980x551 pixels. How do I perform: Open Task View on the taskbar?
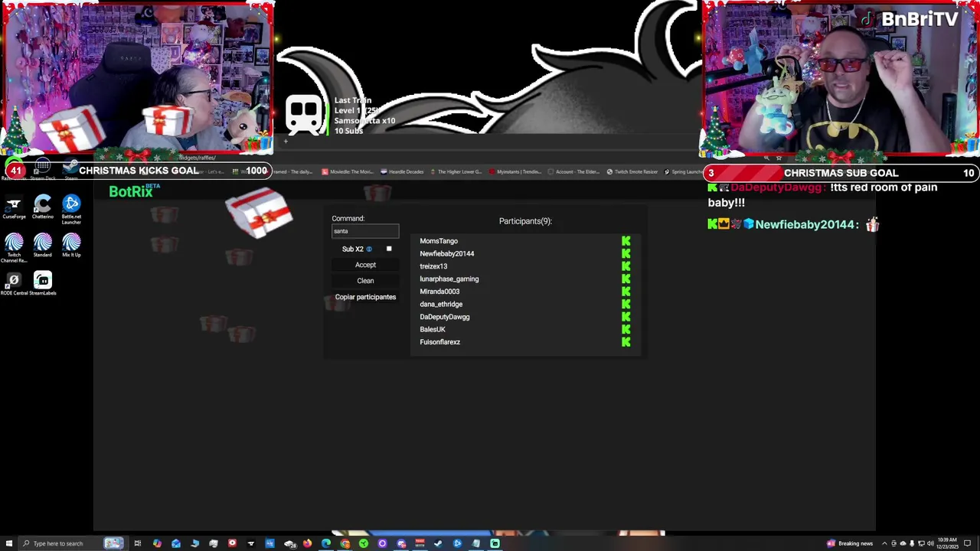(x=138, y=543)
